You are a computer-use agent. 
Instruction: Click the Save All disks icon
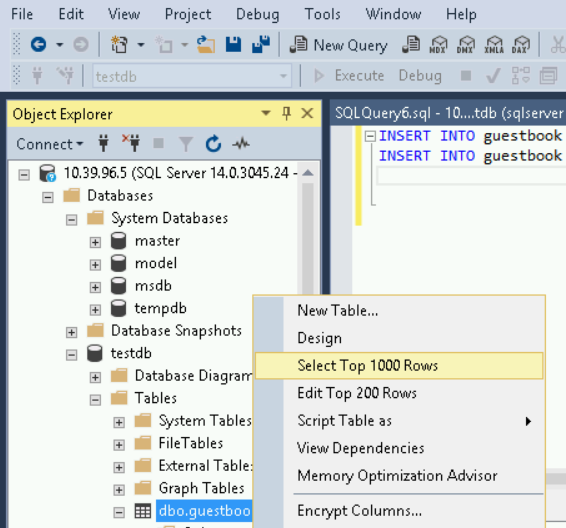261,44
